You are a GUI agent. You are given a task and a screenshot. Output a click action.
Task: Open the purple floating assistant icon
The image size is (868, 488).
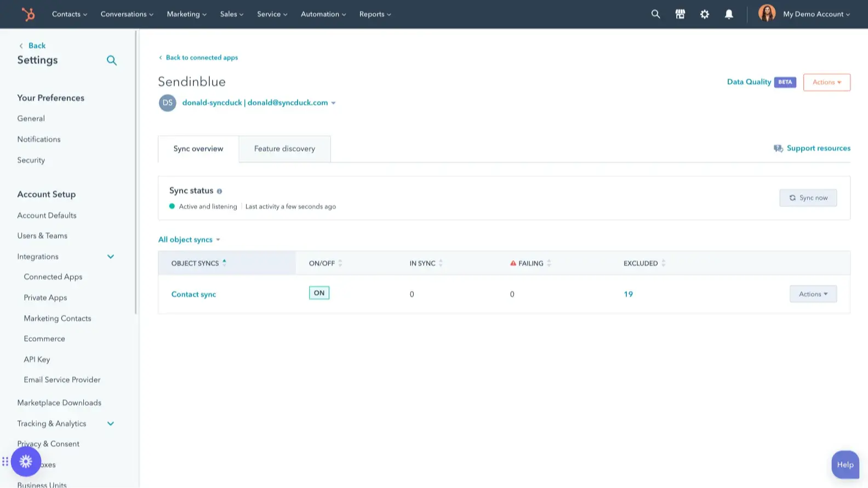[26, 462]
